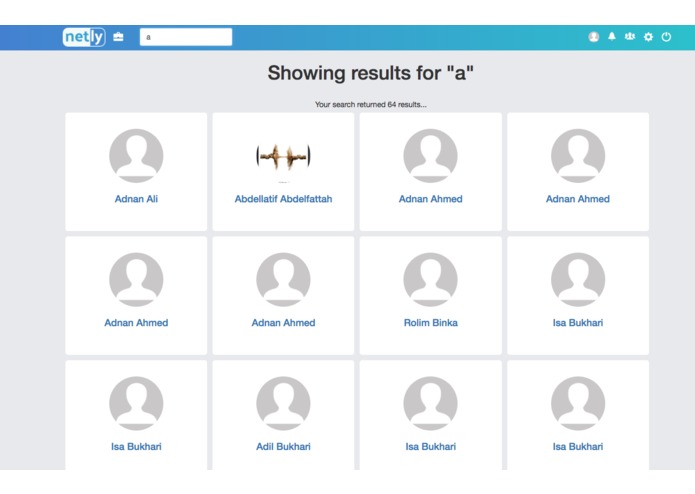Open the Isa Bukhari link left of Adil Bukhari
This screenshot has height=494, width=695.
136,447
